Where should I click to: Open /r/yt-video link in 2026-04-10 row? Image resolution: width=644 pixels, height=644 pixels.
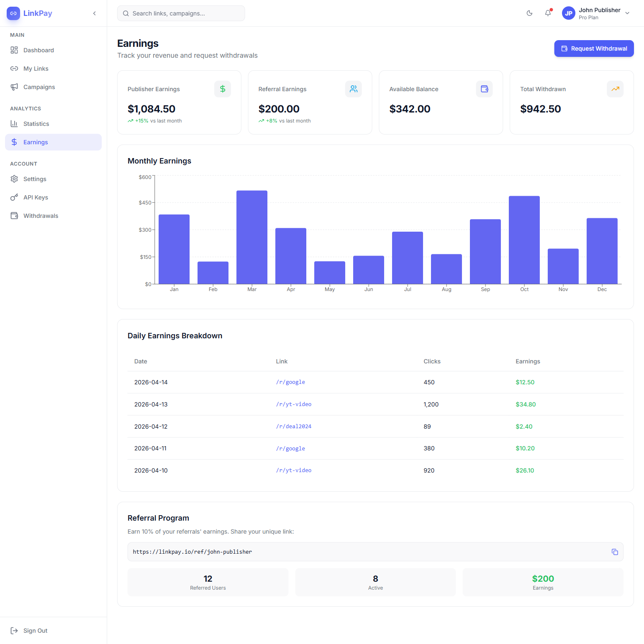(x=294, y=470)
